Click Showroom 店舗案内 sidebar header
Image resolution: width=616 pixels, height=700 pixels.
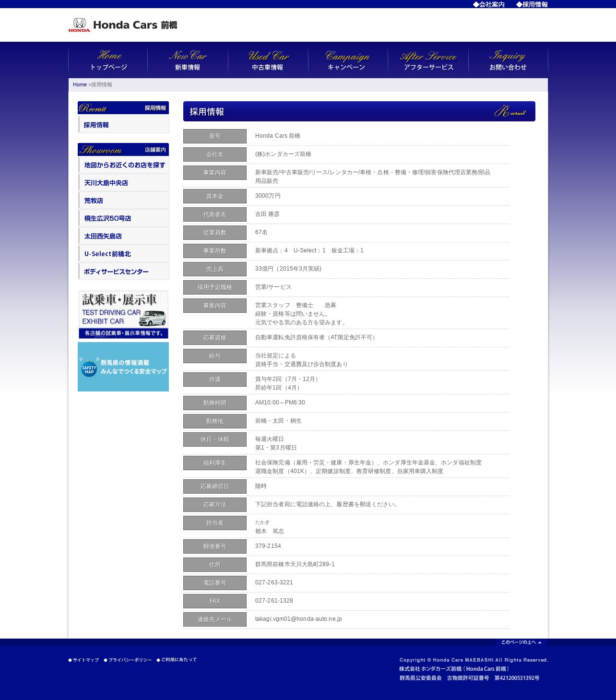123,150
